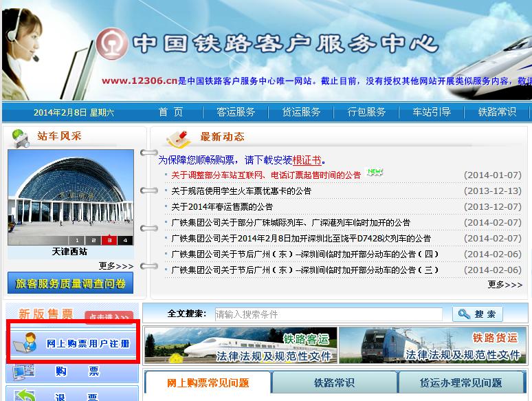Click the 天津西站 station photo
This screenshot has width=532, height=401.
click(71, 197)
